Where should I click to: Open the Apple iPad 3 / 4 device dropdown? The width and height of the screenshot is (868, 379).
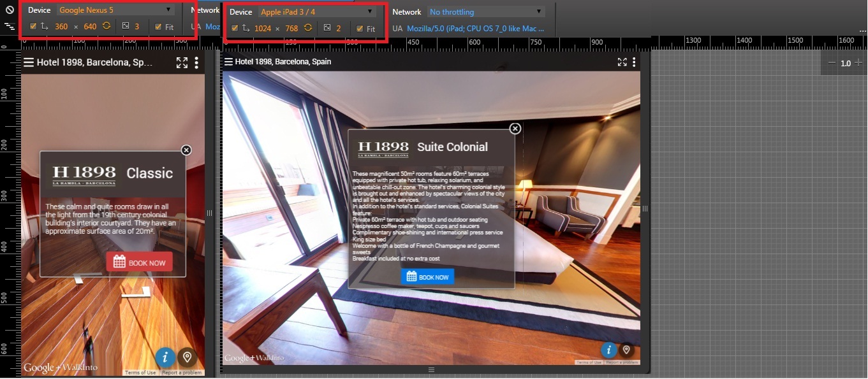click(317, 12)
